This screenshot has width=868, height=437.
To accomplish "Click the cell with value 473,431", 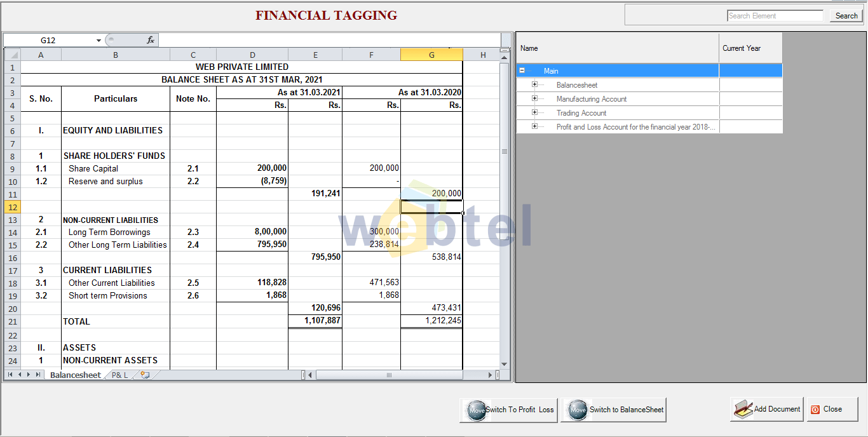I will tap(431, 308).
